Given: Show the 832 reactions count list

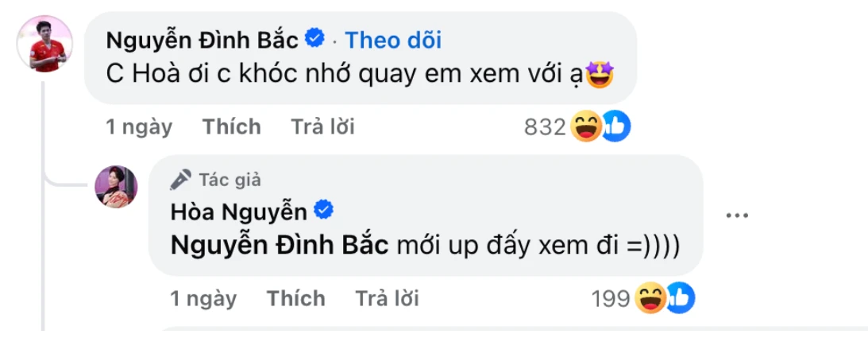Looking at the screenshot, I should (545, 127).
